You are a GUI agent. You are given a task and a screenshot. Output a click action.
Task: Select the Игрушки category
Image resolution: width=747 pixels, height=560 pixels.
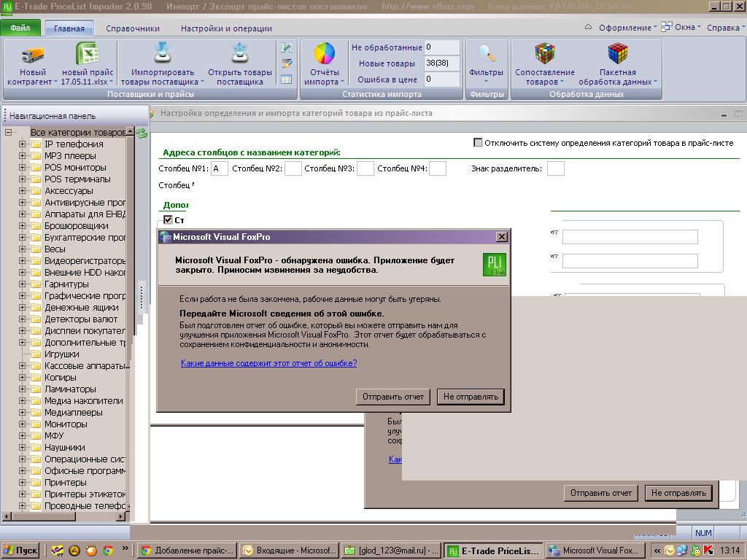tap(62, 354)
